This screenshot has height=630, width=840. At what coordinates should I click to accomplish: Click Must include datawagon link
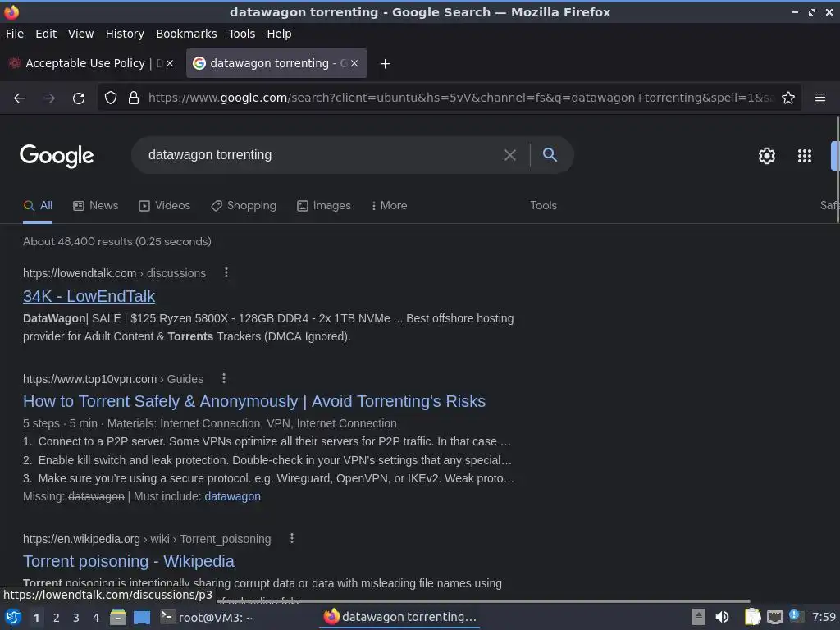tap(232, 496)
